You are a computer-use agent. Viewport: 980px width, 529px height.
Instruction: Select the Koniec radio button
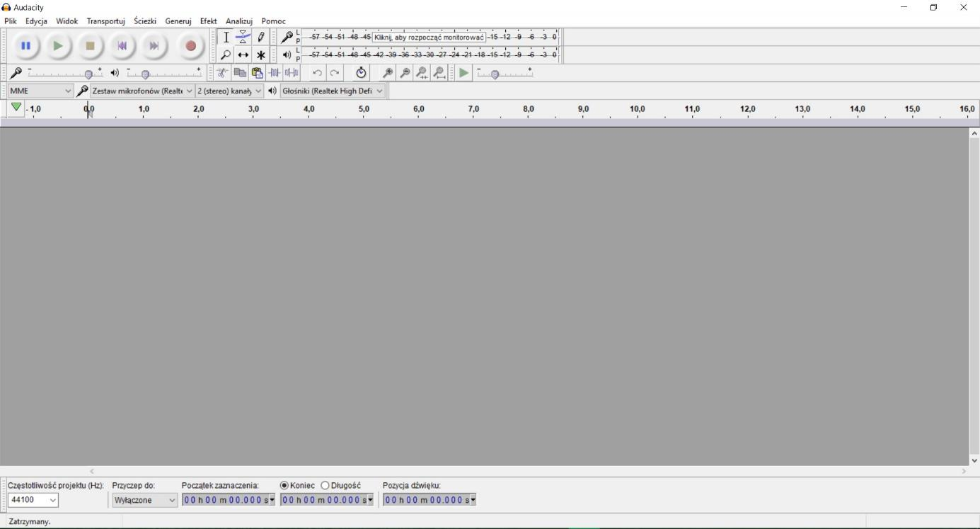point(284,486)
